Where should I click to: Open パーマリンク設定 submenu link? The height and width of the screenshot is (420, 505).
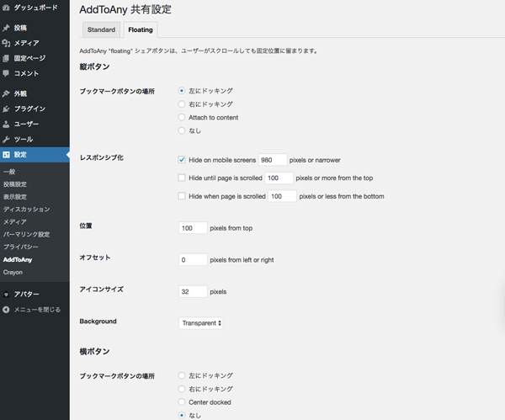coord(26,235)
